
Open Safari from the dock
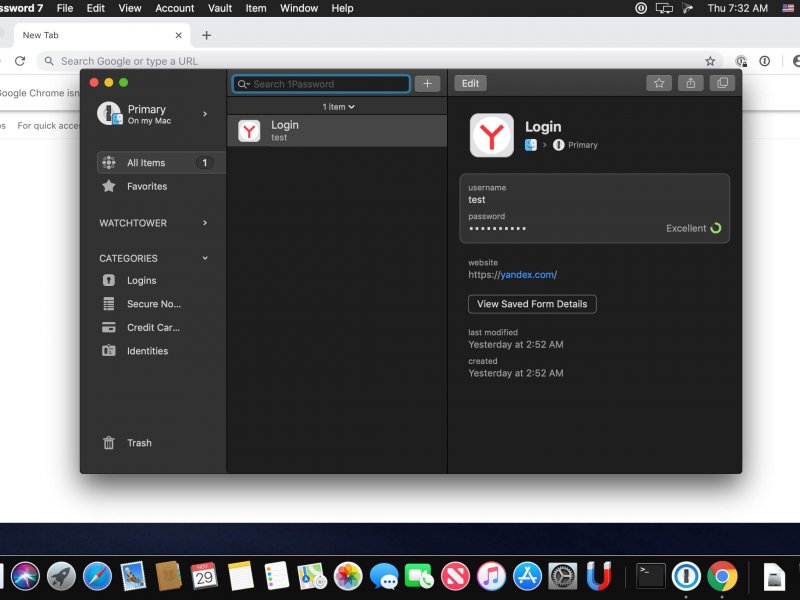97,576
